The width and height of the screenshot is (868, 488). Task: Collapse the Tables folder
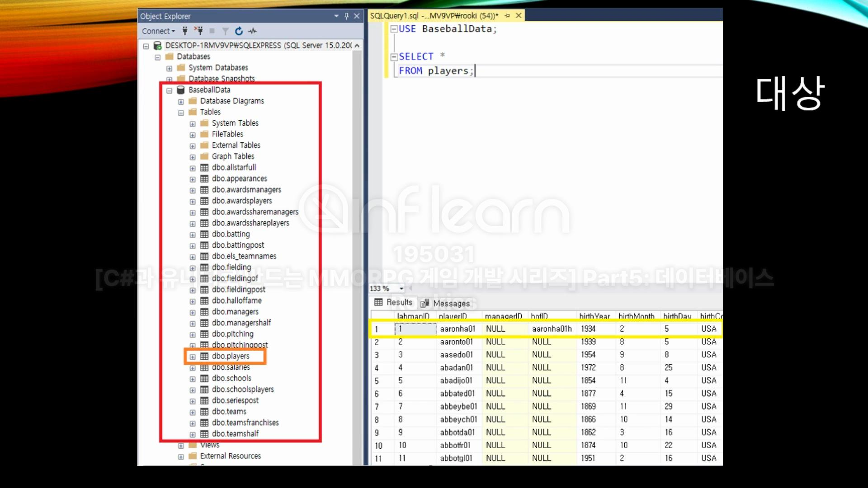(x=181, y=113)
